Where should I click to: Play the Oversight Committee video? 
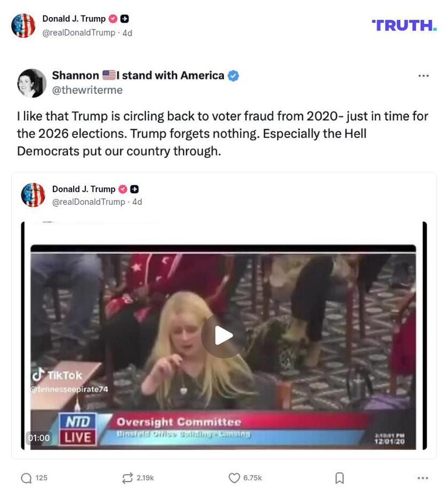(224, 335)
